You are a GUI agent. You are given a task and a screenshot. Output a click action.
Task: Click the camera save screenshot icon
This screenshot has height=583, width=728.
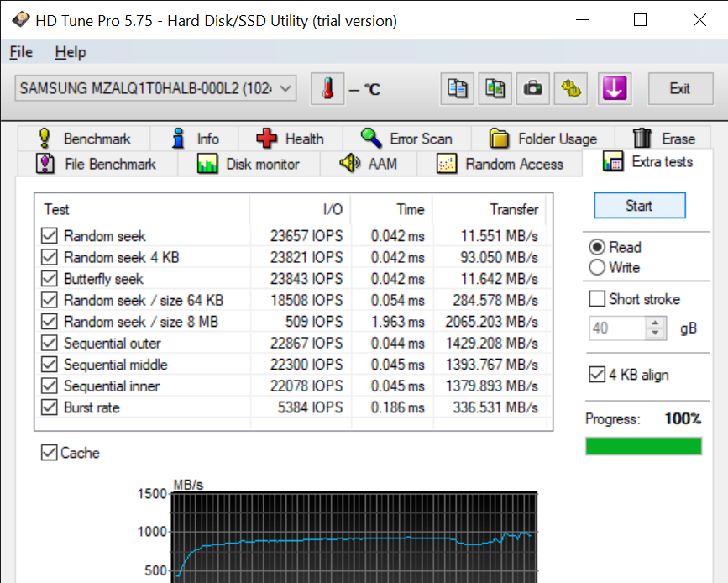tap(532, 89)
